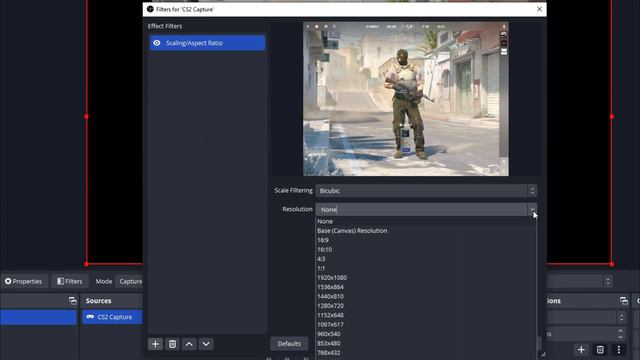This screenshot has height=360, width=640.
Task: Click the Sources panel header
Action: 111,301
